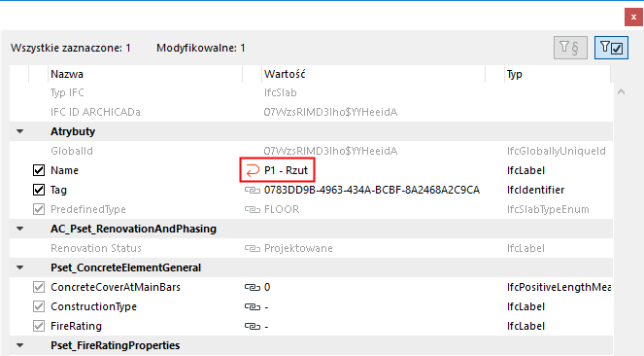Uncheck the Name attribute checkbox
This screenshot has height=356, width=644.
(39, 170)
